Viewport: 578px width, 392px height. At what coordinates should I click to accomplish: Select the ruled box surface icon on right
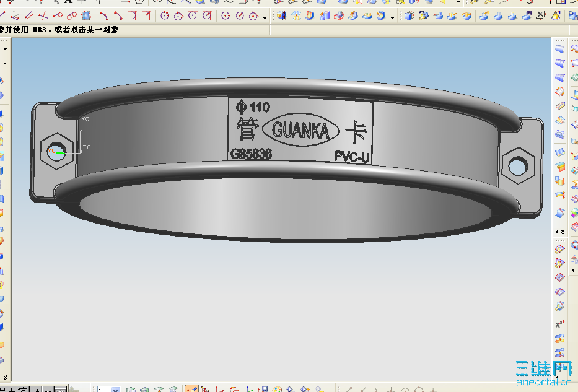coord(560,106)
